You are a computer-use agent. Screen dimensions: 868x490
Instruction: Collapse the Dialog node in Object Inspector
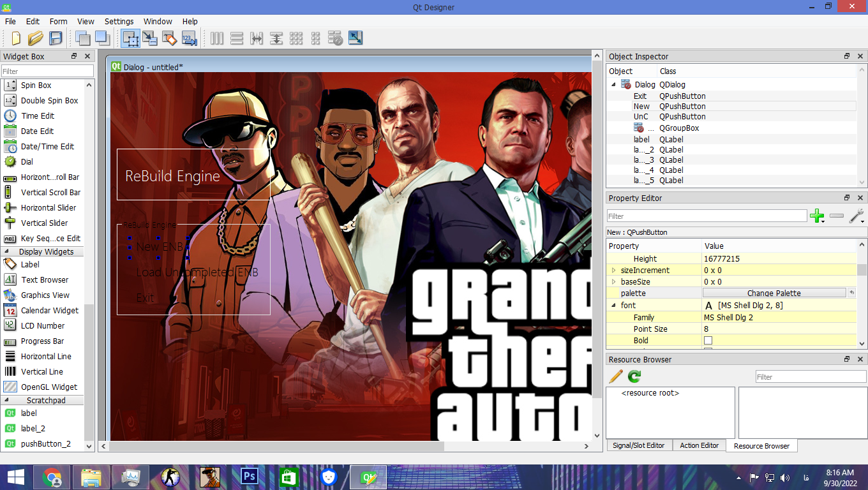pyautogui.click(x=614, y=84)
